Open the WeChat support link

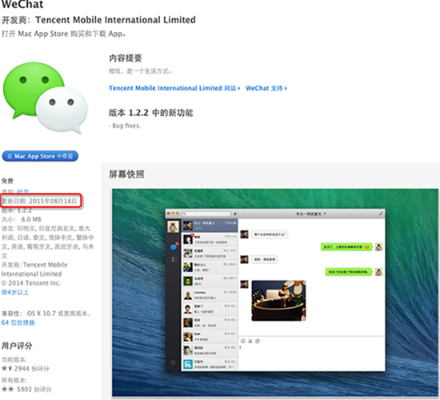266,88
